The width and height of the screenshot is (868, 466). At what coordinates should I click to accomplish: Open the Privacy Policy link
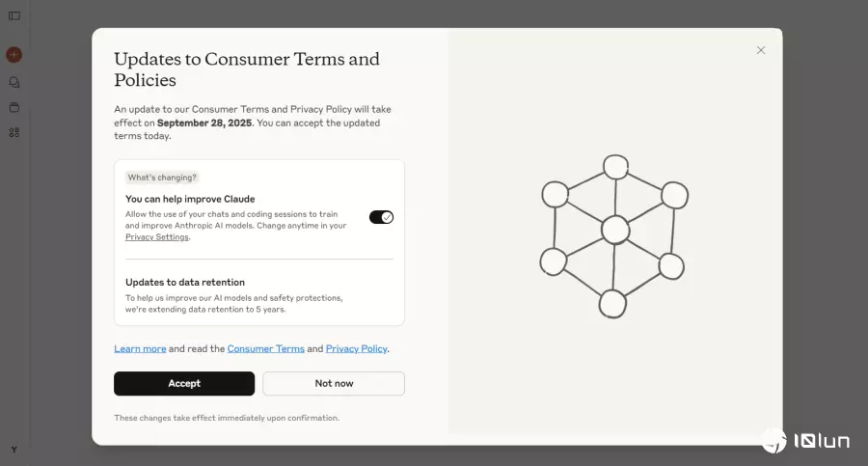pos(357,348)
